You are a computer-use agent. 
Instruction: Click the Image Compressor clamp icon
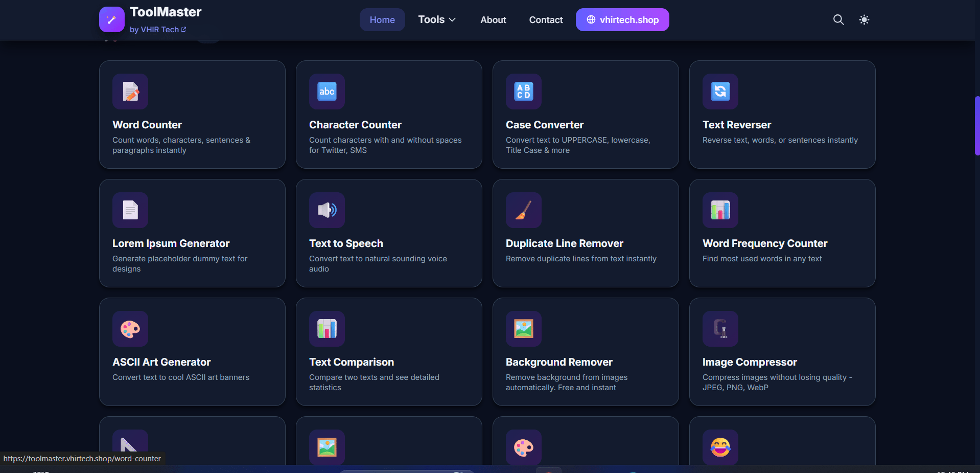point(720,329)
